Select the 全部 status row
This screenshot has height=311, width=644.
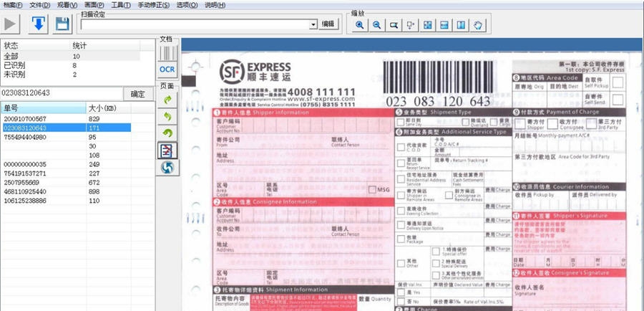[70, 57]
